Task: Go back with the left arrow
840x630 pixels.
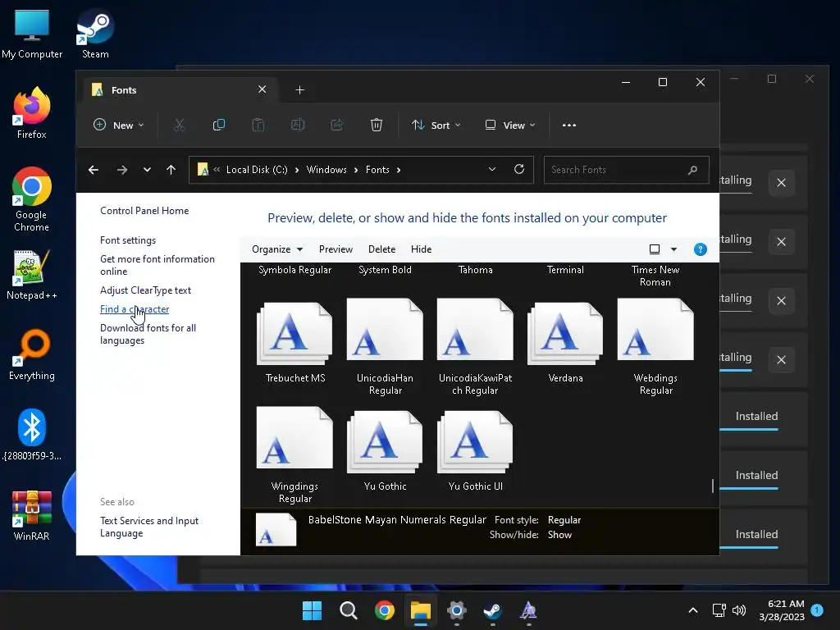Action: click(x=94, y=170)
